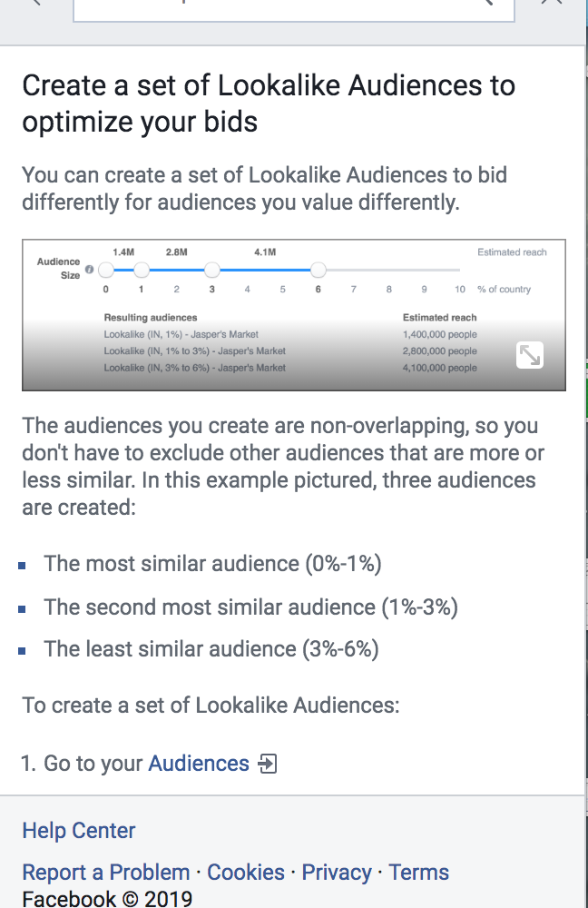This screenshot has width=588, height=908.
Task: Click the Audience Size info icon
Action: pyautogui.click(x=89, y=270)
